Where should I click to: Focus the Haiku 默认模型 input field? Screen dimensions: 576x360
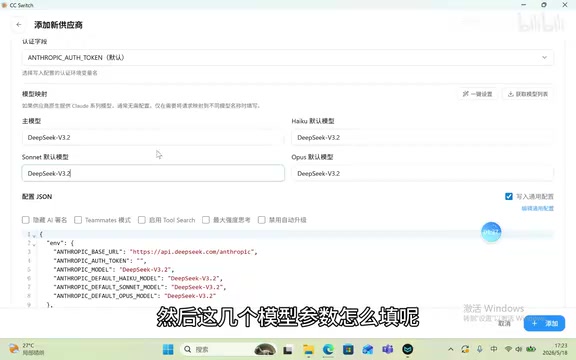point(422,138)
